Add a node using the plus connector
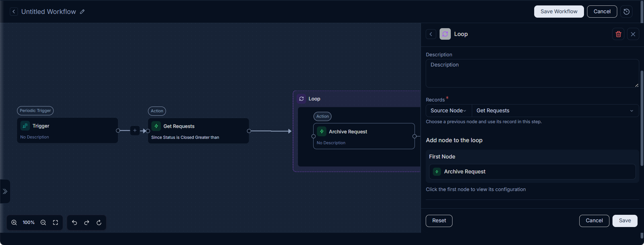The width and height of the screenshot is (644, 245). tap(135, 131)
